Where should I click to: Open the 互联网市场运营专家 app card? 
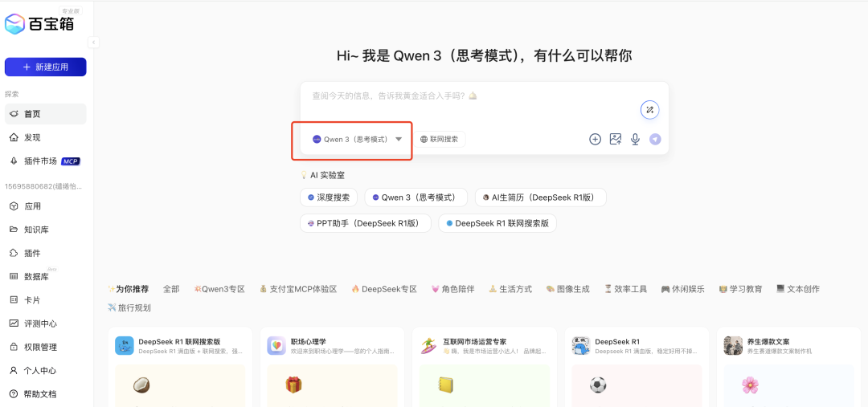(485, 367)
